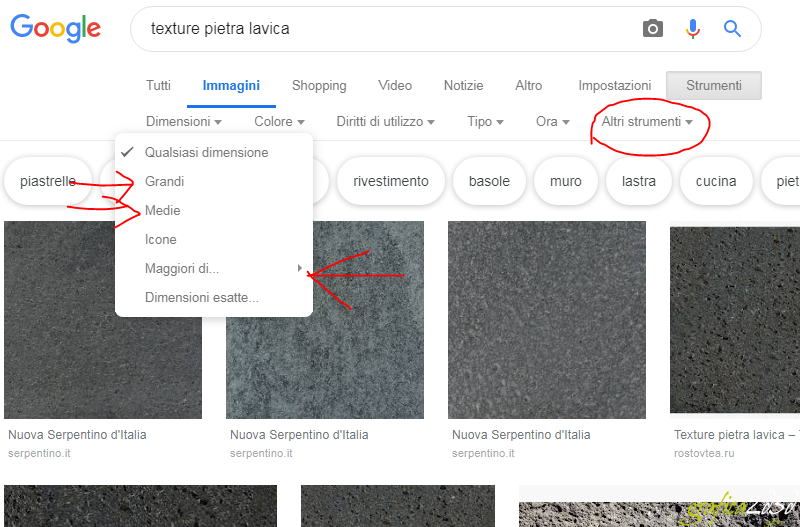The height and width of the screenshot is (527, 800).
Task: Expand the Ora time filter
Action: point(552,122)
